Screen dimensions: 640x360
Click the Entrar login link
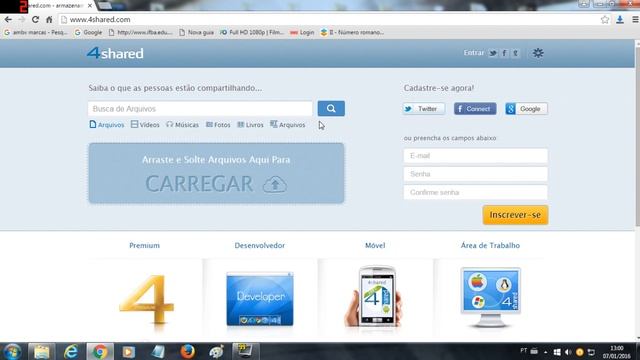[x=473, y=53]
